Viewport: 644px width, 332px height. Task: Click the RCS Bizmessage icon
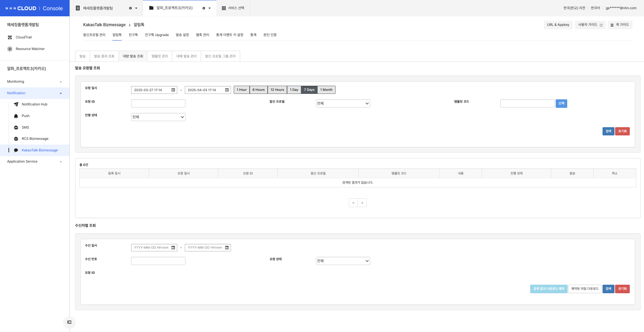[16, 139]
